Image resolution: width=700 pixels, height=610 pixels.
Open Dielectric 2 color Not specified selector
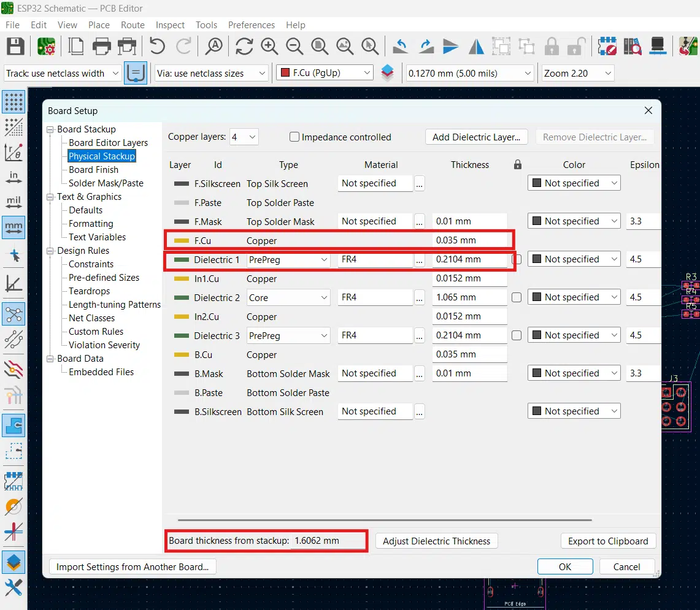pos(574,297)
